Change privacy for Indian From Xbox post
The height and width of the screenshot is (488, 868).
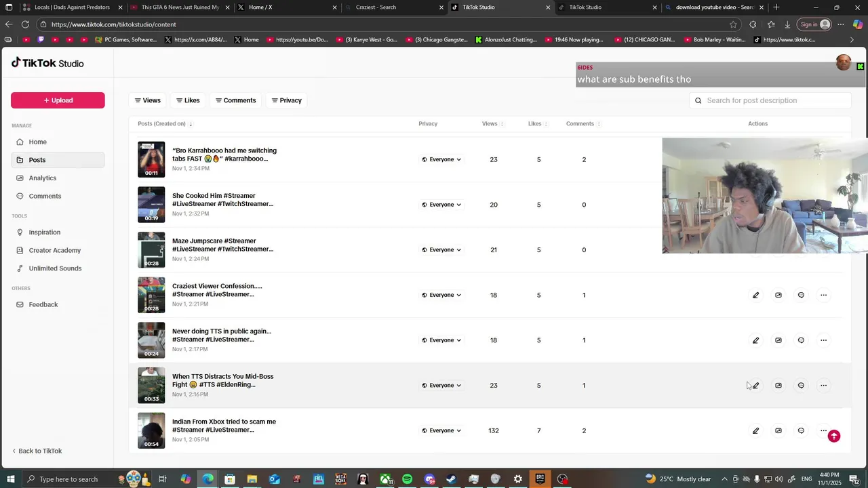(x=441, y=430)
